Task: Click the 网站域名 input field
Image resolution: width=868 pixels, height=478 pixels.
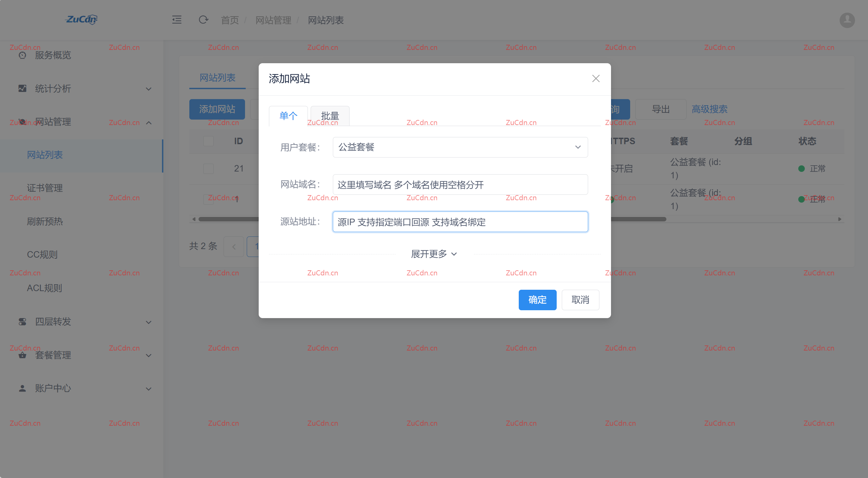Action: click(460, 185)
